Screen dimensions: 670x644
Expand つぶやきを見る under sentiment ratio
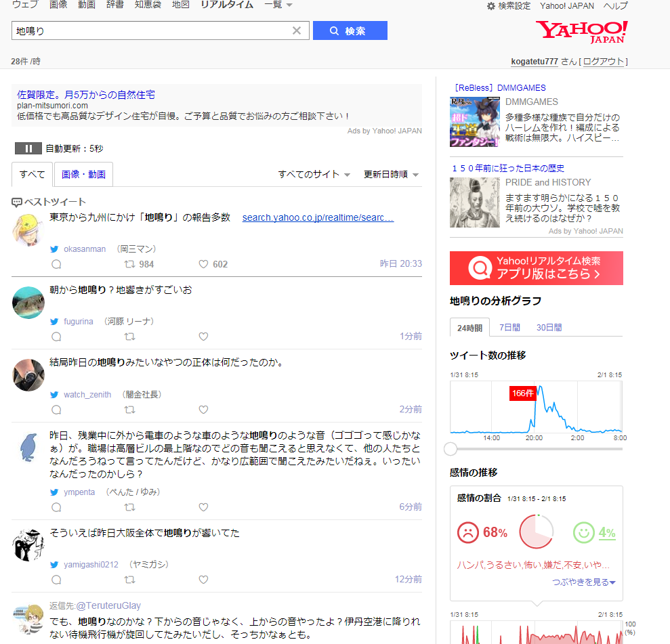pos(584,582)
